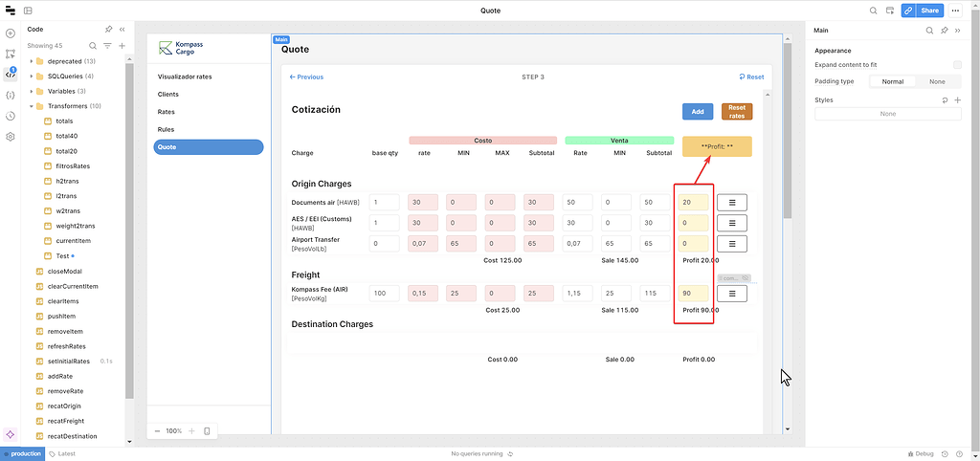This screenshot has height=461, width=980.
Task: Go to Clients navigation item
Action: pyautogui.click(x=168, y=95)
